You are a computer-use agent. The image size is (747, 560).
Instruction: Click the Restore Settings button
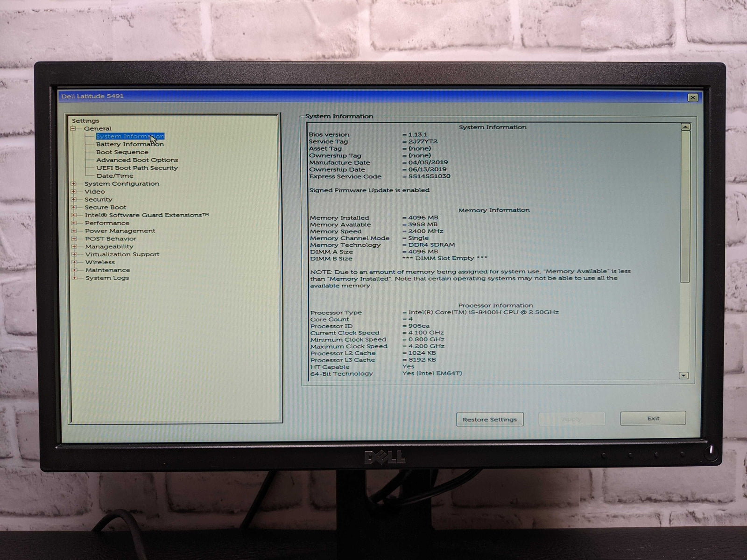[490, 420]
